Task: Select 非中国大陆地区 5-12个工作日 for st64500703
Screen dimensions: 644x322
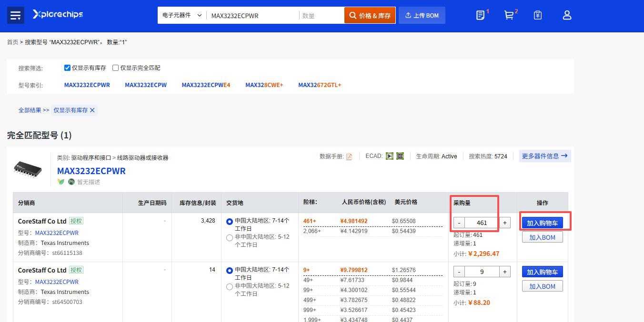Action: pyautogui.click(x=230, y=286)
